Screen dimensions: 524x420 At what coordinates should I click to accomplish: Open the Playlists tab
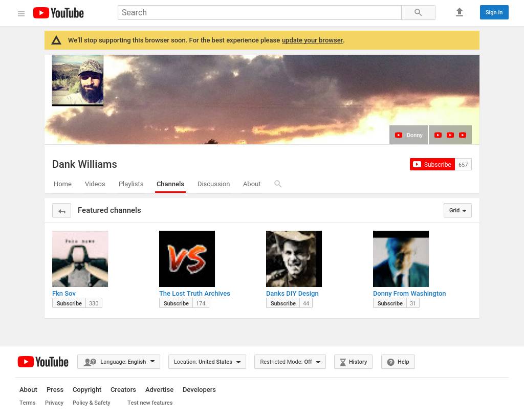[x=131, y=184]
